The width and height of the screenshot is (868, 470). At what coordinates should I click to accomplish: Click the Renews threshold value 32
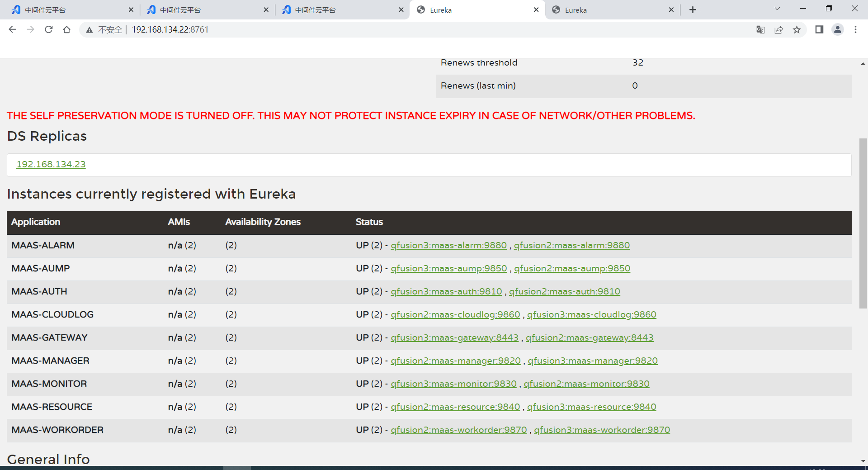click(638, 62)
